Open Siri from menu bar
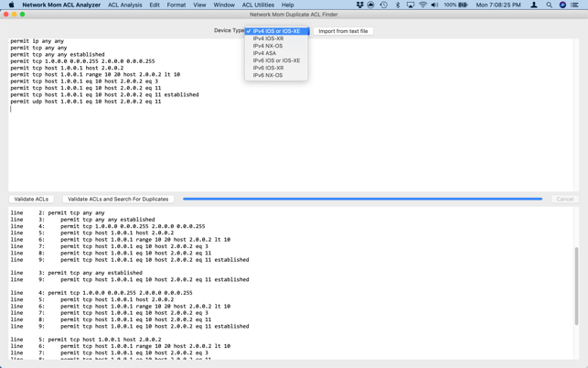This screenshot has width=588, height=368. [x=562, y=5]
